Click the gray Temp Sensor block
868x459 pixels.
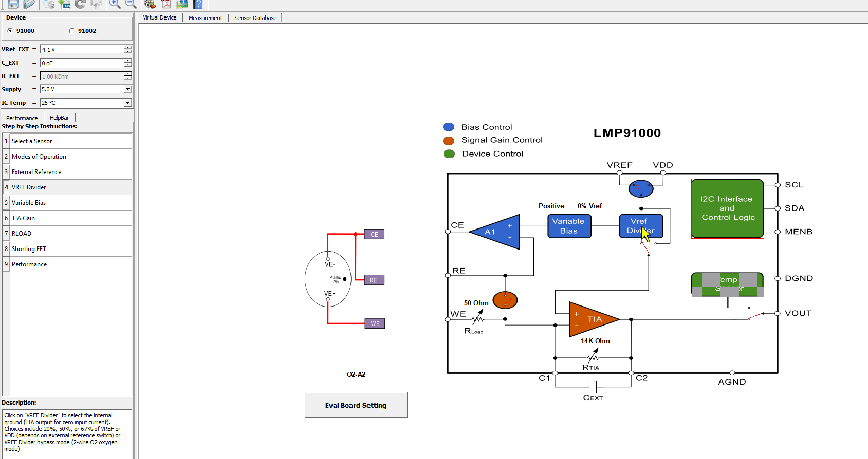727,284
